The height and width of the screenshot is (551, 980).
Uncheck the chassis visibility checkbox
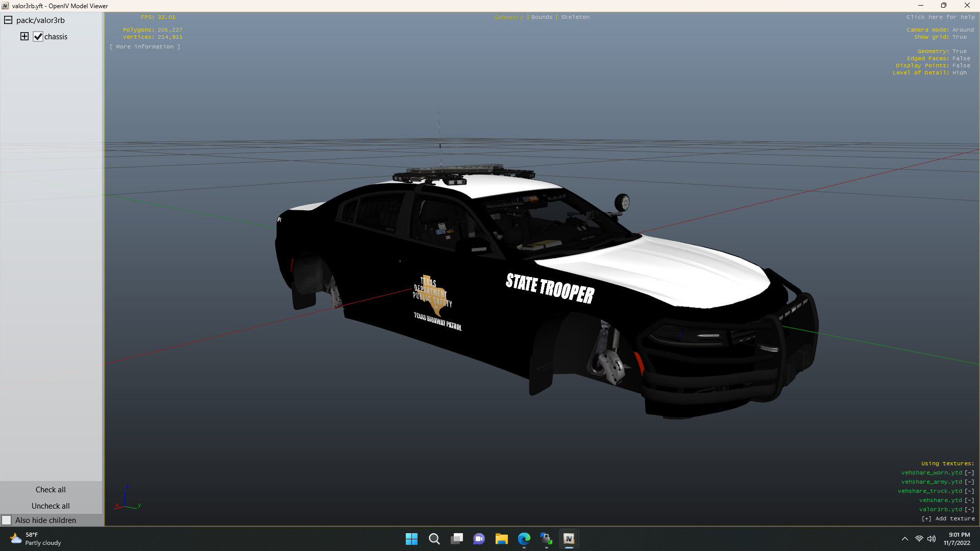[x=38, y=37]
